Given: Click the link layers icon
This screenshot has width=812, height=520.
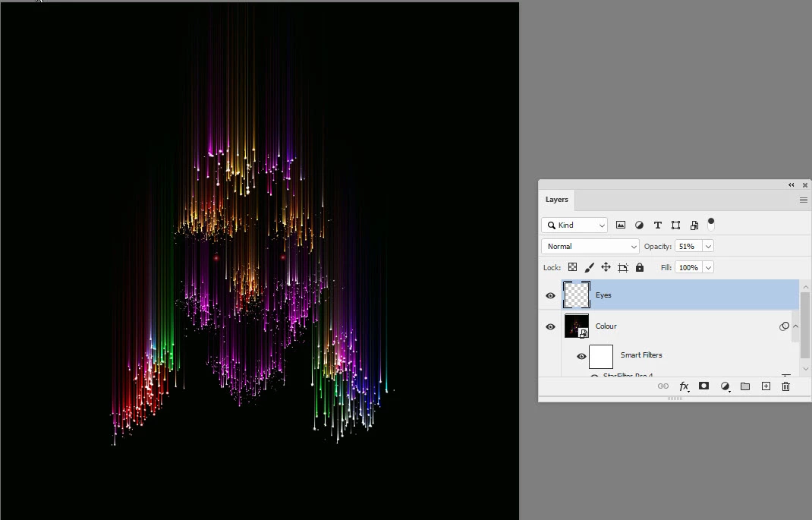Looking at the screenshot, I should (x=663, y=386).
